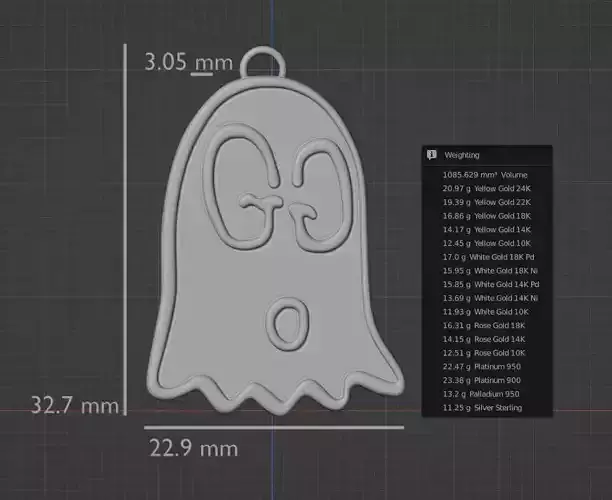Image resolution: width=612 pixels, height=500 pixels.
Task: Select the White Gold 14K Ni row
Action: 490,298
